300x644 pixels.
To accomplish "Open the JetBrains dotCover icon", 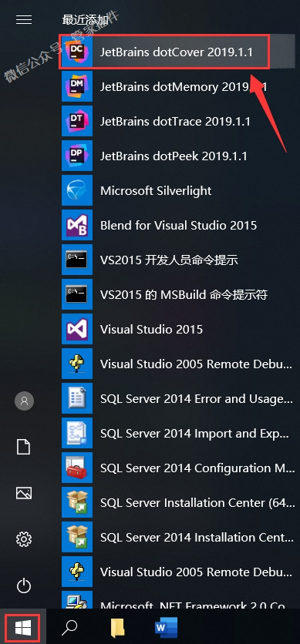I will (x=77, y=52).
